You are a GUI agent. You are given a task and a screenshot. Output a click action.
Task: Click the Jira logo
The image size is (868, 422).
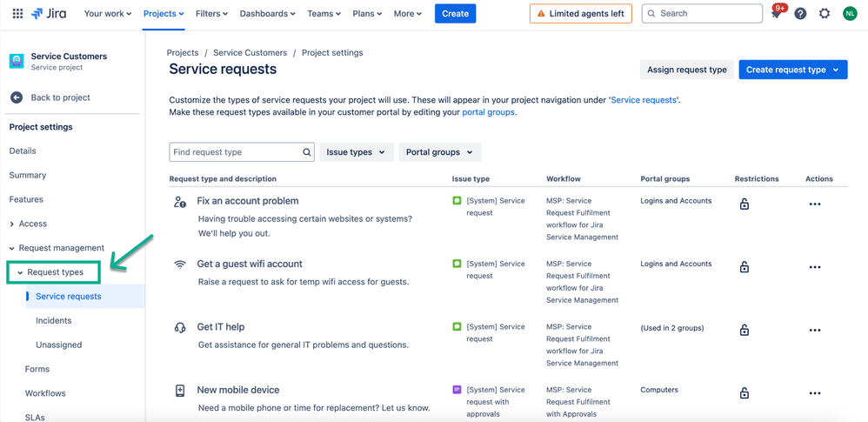click(x=49, y=14)
